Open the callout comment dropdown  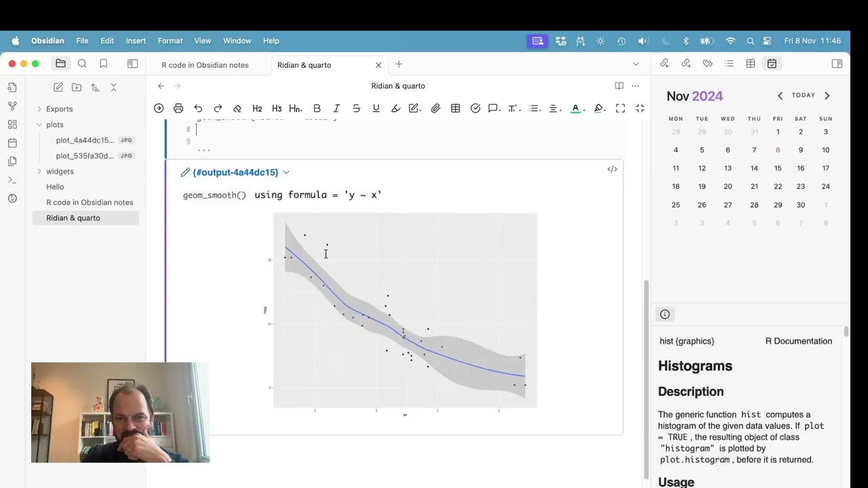[494, 108]
